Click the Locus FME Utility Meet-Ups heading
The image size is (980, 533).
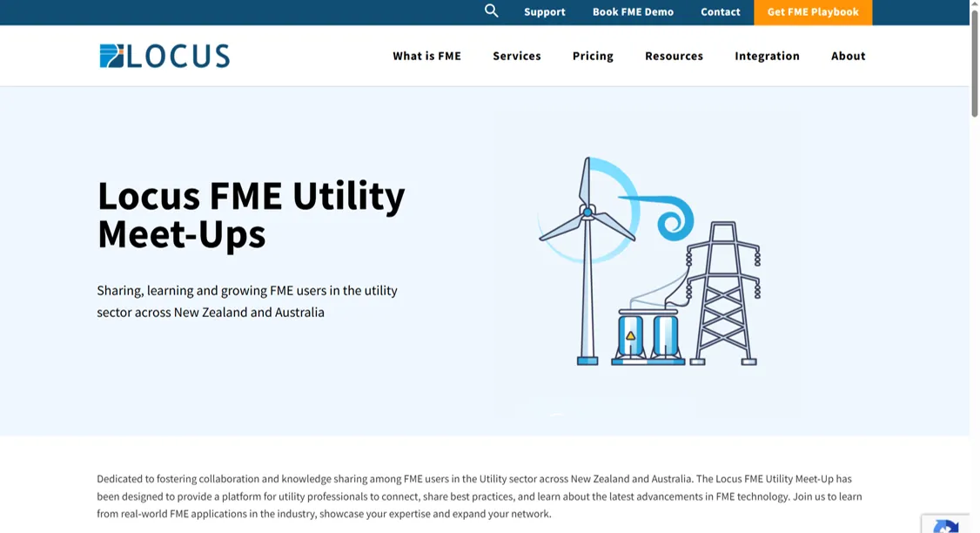click(x=251, y=214)
